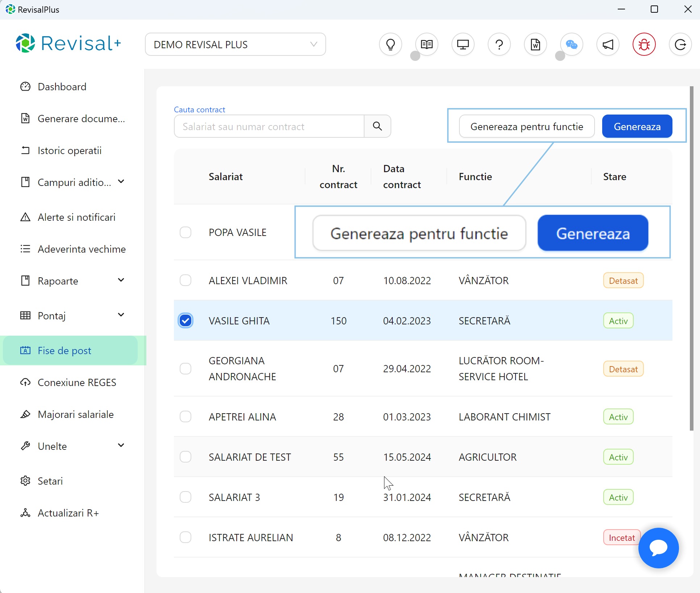Click the megaphone announcements icon
This screenshot has width=700, height=593.
[608, 45]
